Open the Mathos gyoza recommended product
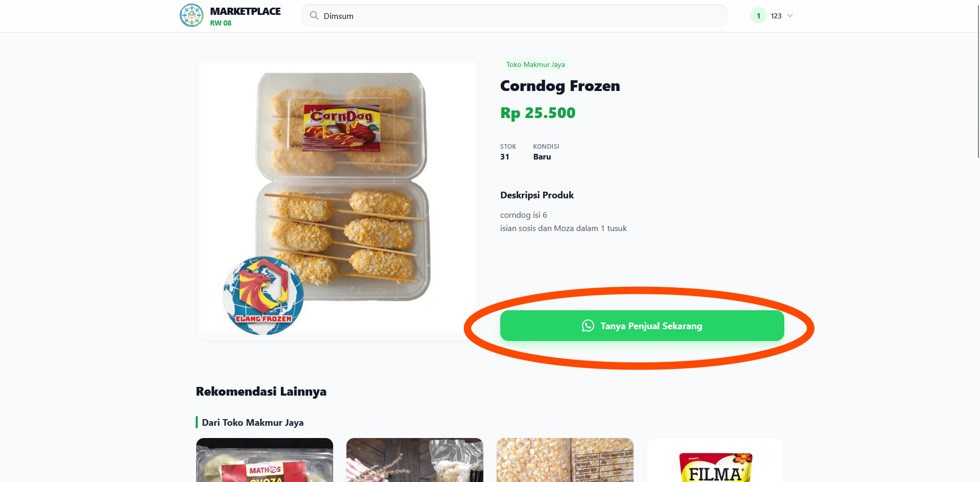This screenshot has width=980, height=482. tap(265, 460)
